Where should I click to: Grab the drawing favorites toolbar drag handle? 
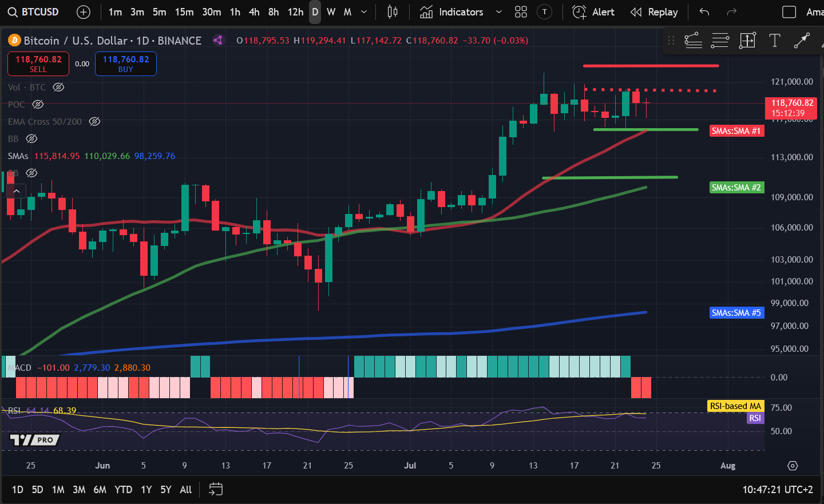coord(671,41)
